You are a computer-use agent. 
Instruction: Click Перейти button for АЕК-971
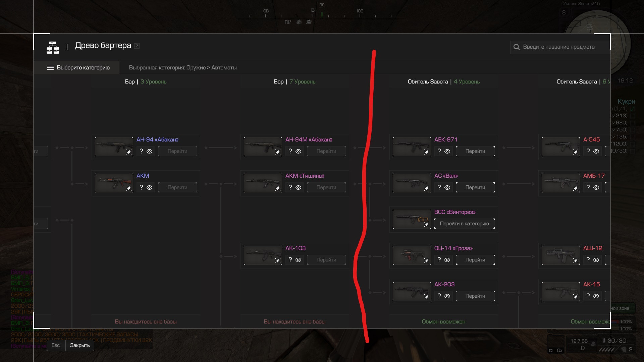point(475,151)
